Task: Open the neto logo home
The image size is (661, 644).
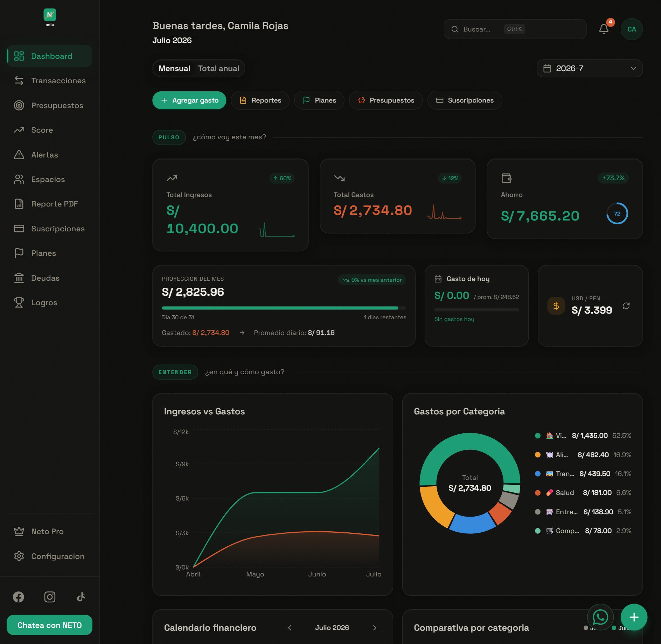Action: click(50, 17)
